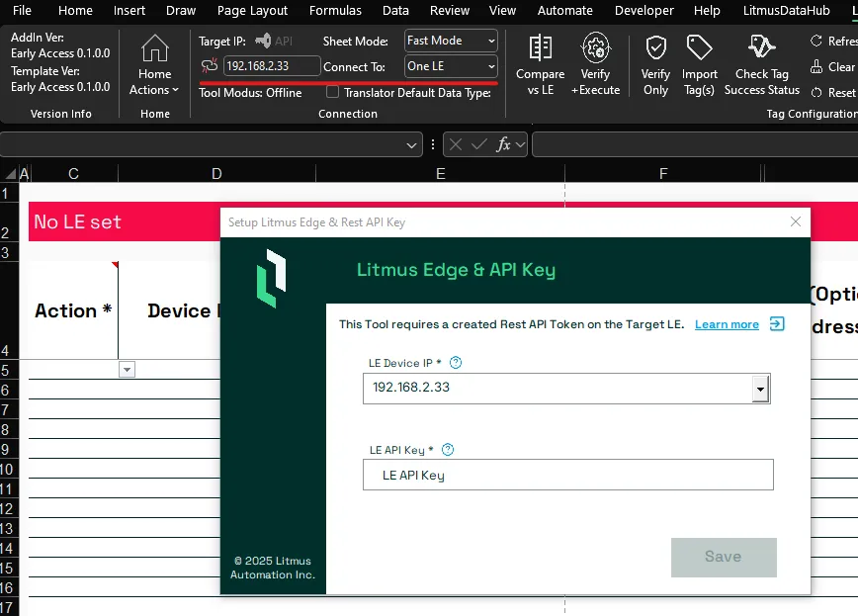Click the Save button in dialog
This screenshot has width=858, height=616.
point(724,557)
